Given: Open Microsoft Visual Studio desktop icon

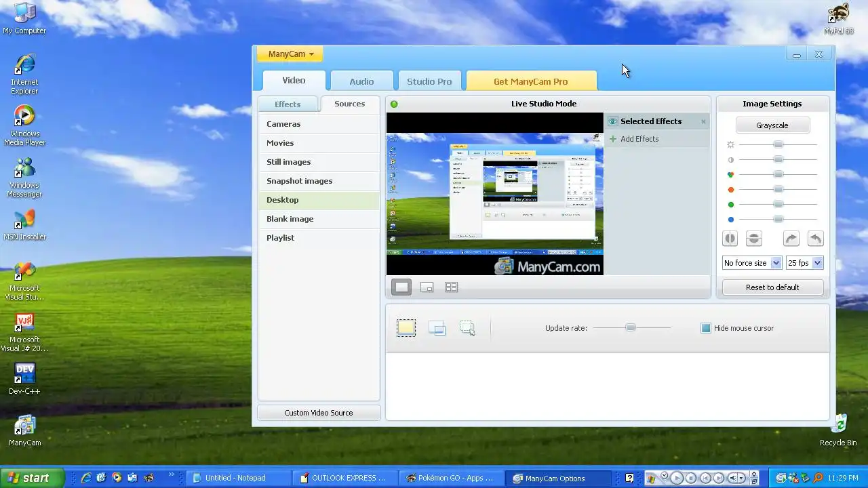Looking at the screenshot, I should (x=24, y=281).
